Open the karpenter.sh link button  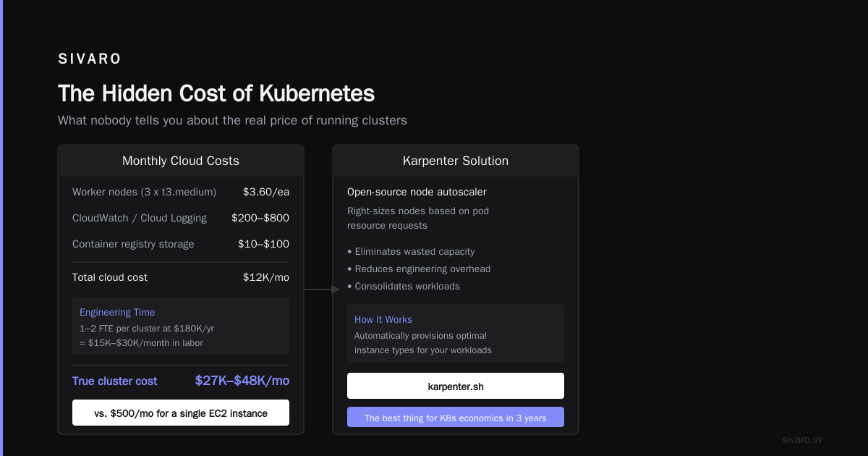click(456, 386)
